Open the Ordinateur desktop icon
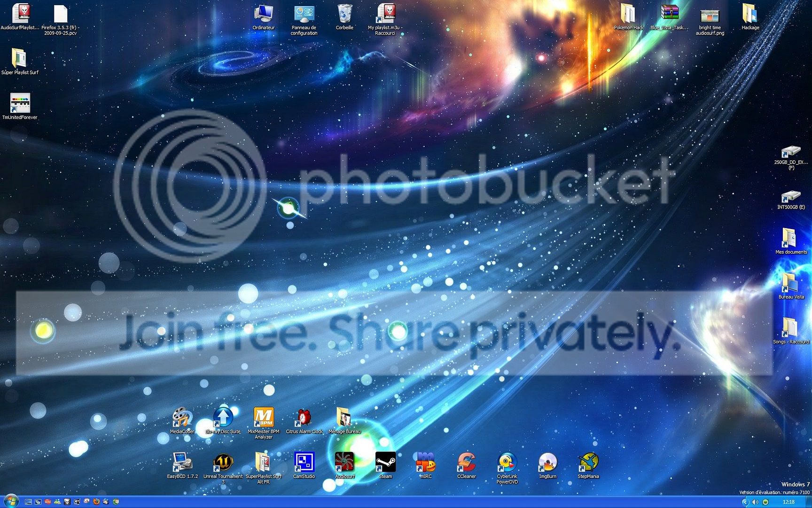The image size is (812, 508). pos(263,17)
